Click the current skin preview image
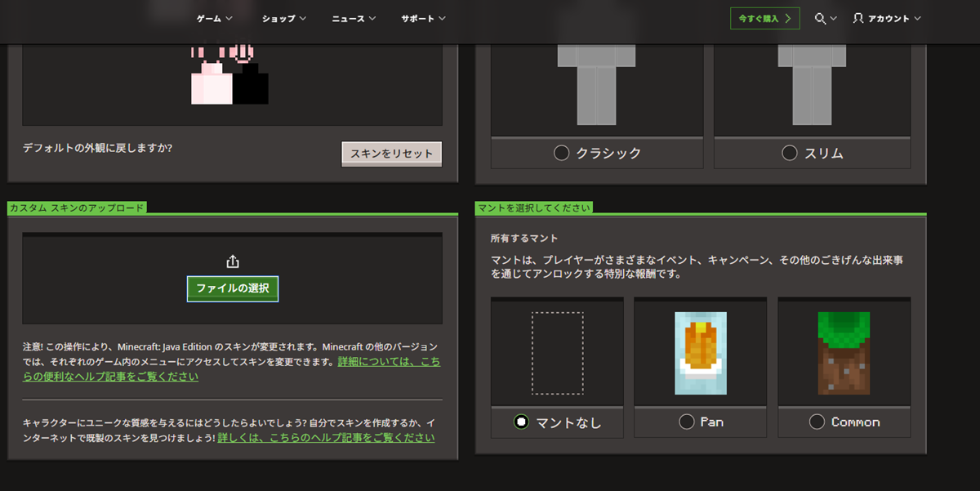The image size is (980, 491). pyautogui.click(x=229, y=74)
